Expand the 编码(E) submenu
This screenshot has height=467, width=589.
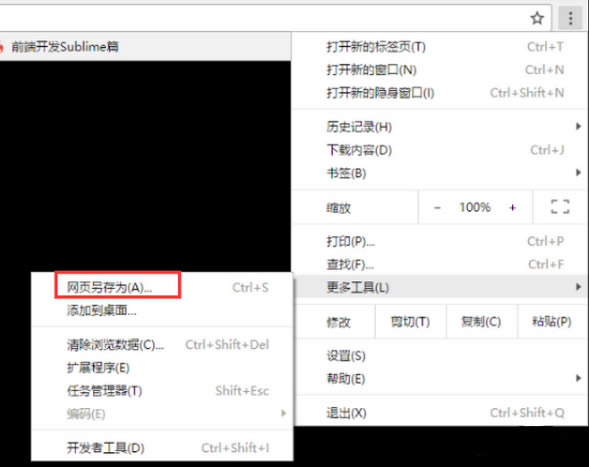point(162,414)
